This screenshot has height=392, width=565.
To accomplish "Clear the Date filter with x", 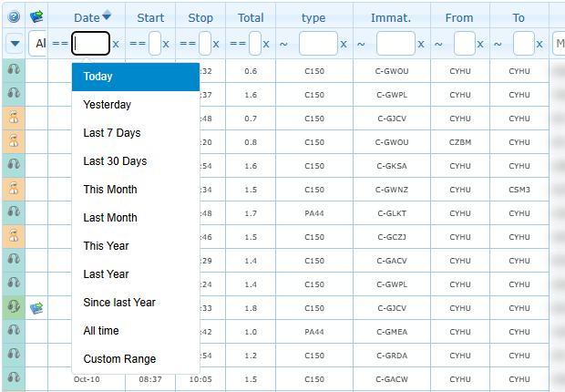I will click(x=116, y=44).
